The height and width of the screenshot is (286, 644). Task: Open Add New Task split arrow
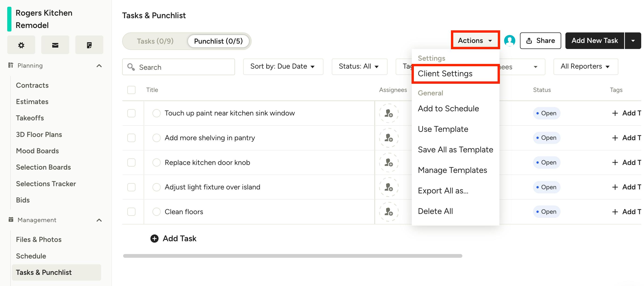coord(633,41)
